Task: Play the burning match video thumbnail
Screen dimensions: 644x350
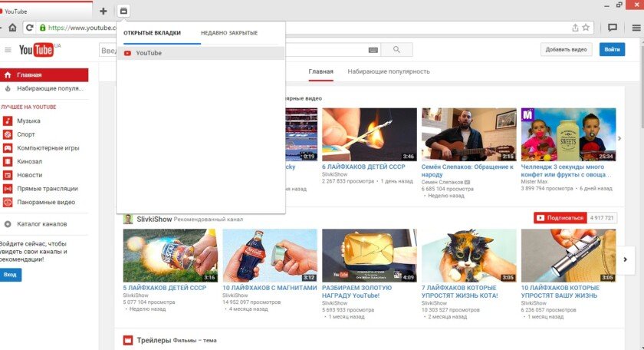Action: 370,134
